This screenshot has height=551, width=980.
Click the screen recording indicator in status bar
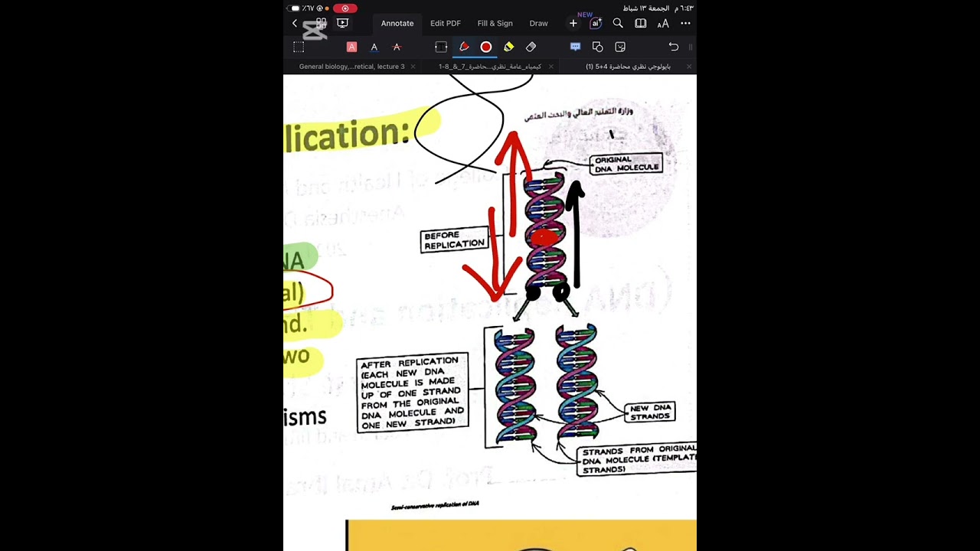tap(345, 8)
